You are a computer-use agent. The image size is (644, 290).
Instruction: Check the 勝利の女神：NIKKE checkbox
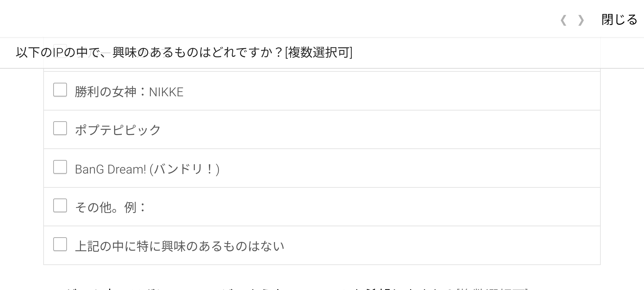point(60,90)
